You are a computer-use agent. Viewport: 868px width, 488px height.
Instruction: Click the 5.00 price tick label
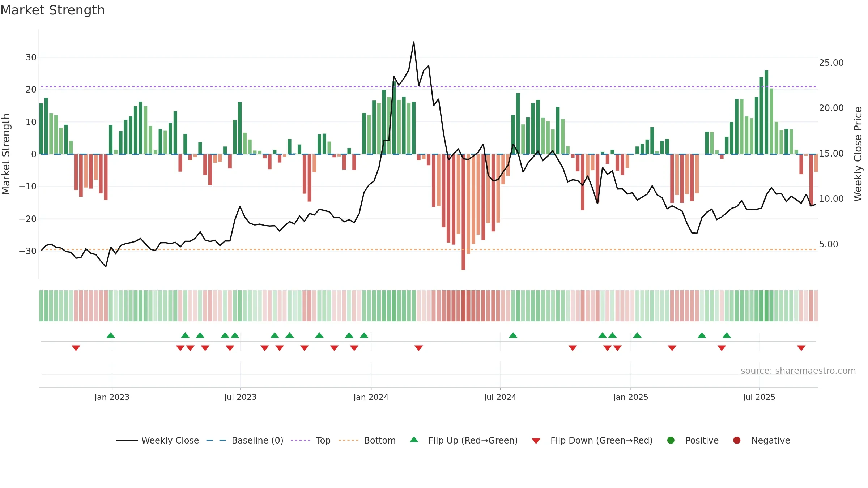pos(828,244)
